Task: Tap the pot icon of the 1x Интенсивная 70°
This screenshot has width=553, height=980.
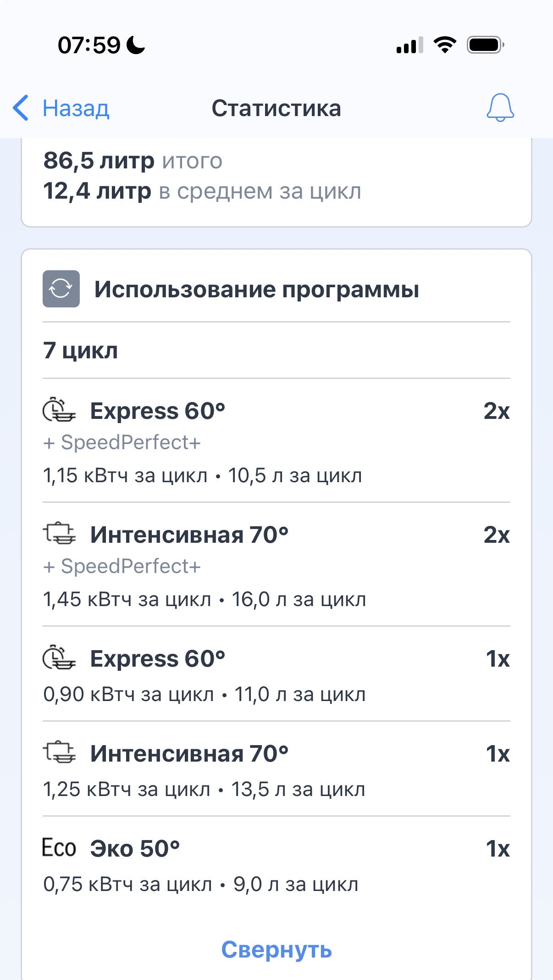Action: tap(59, 752)
